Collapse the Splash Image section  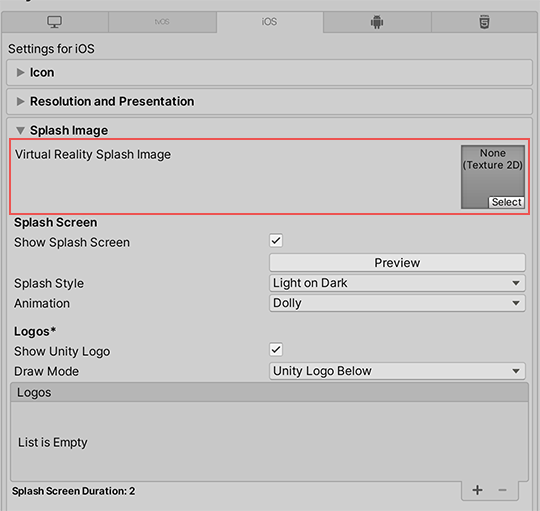point(21,131)
